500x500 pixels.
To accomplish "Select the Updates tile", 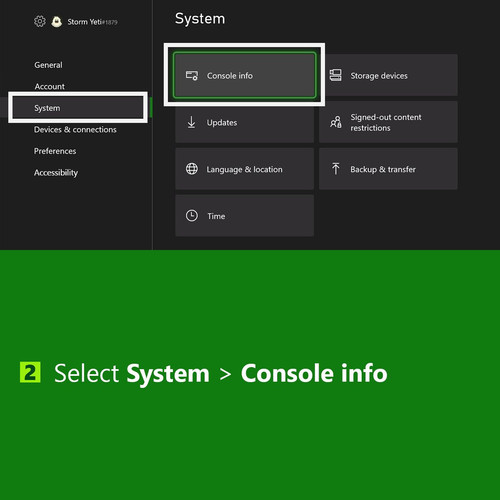I will 244,122.
